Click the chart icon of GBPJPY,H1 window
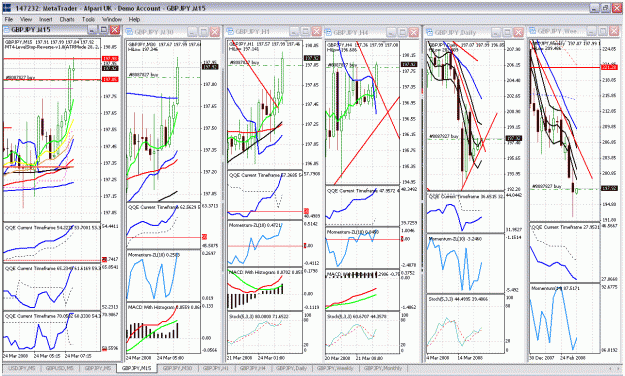The image size is (625, 376). pyautogui.click(x=230, y=31)
